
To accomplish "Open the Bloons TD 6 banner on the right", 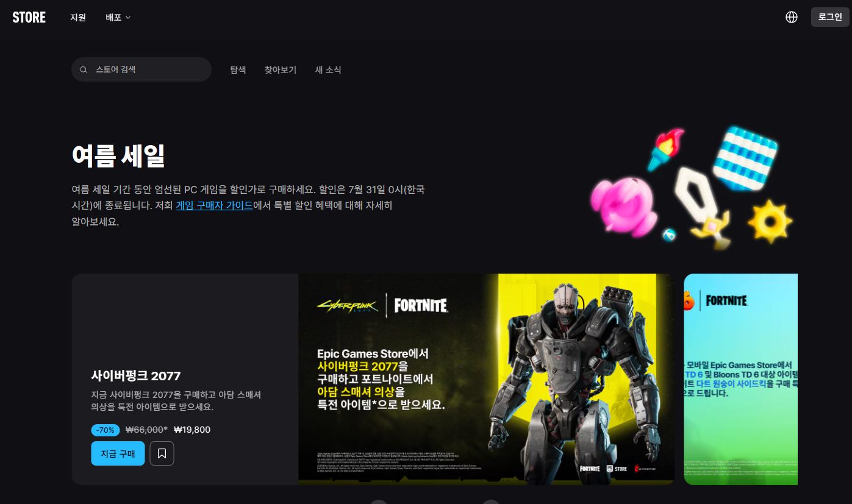I will tap(740, 379).
